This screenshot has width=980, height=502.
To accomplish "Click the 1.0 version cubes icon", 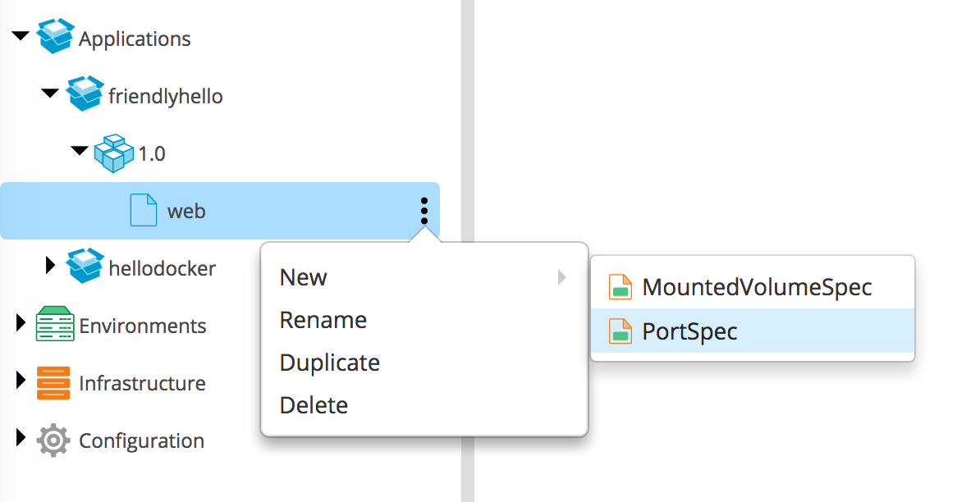I will (114, 153).
